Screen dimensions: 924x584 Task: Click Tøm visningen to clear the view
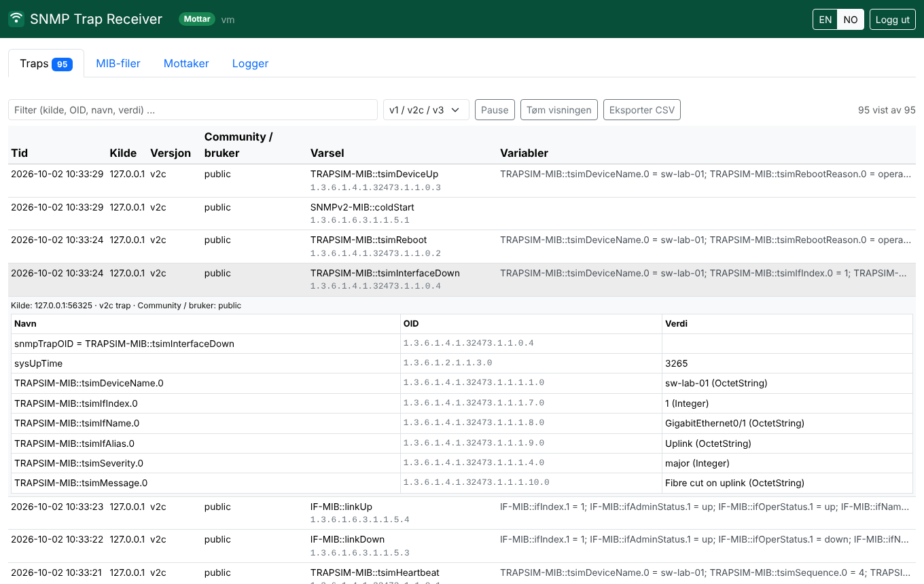[559, 110]
